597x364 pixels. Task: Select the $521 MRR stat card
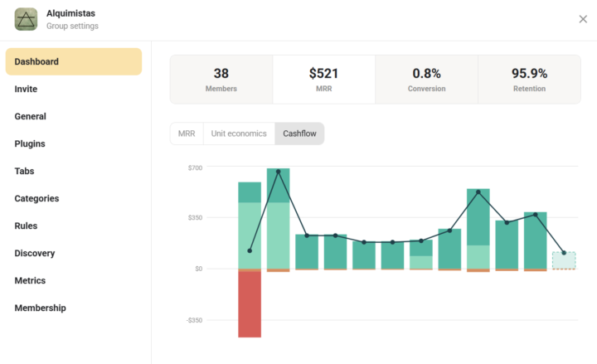tap(323, 80)
